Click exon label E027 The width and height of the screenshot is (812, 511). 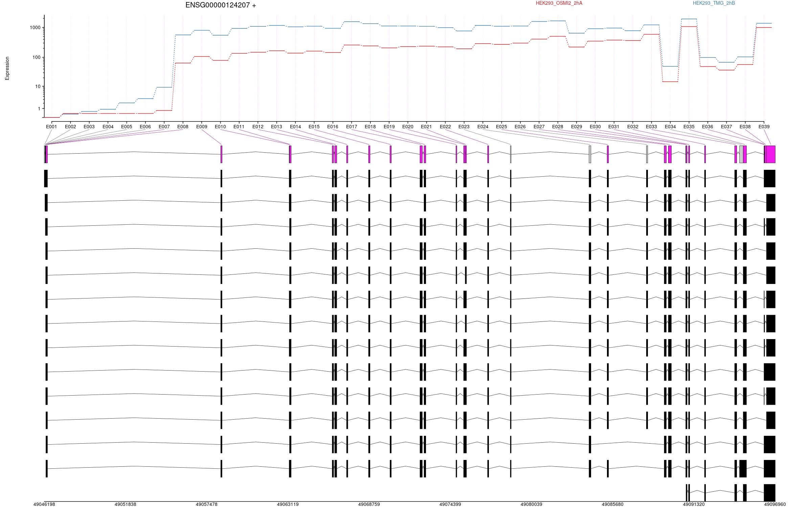pos(539,127)
